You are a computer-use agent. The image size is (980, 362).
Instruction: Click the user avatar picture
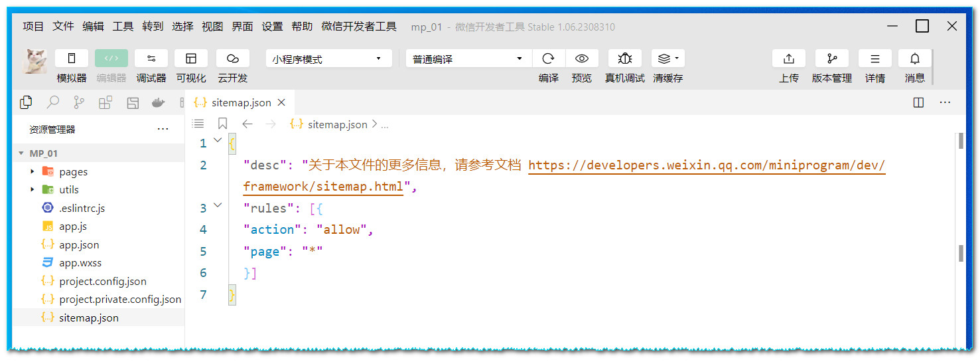point(35,61)
